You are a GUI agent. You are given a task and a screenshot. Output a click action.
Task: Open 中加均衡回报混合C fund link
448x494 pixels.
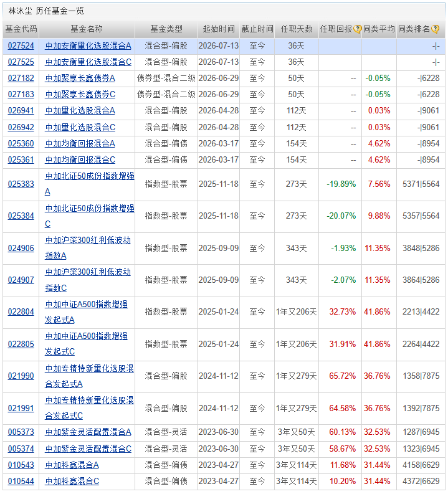80,160
